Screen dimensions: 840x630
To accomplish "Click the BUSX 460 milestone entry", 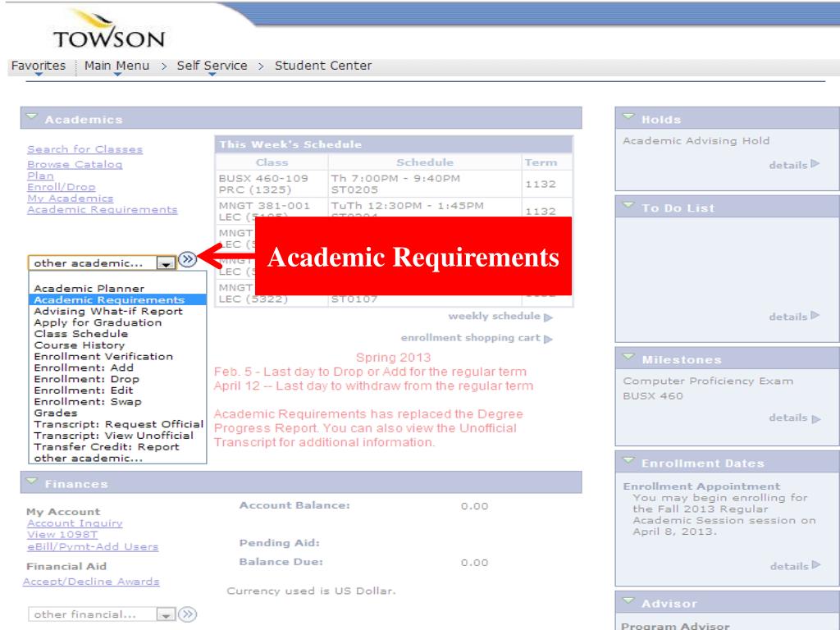I will pos(652,396).
